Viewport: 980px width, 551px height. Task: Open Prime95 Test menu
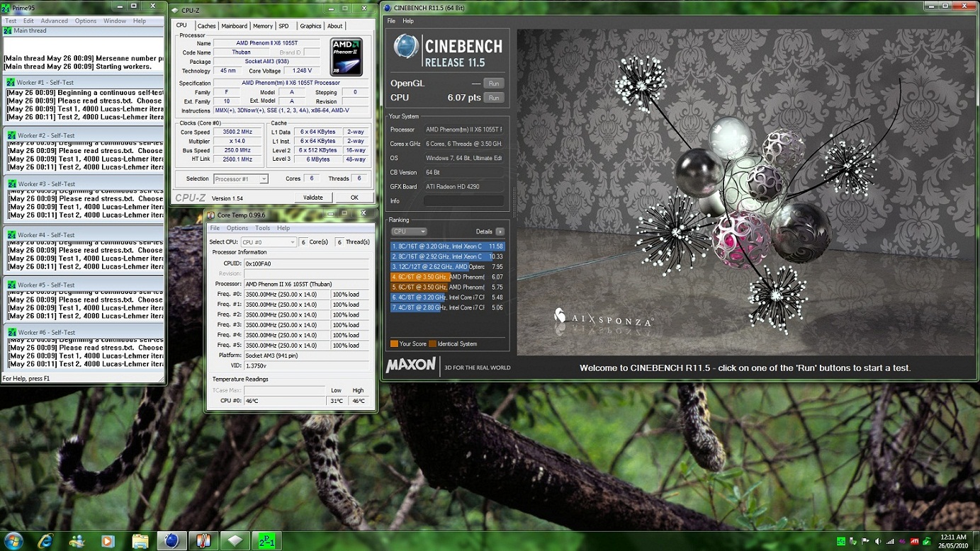pyautogui.click(x=11, y=21)
